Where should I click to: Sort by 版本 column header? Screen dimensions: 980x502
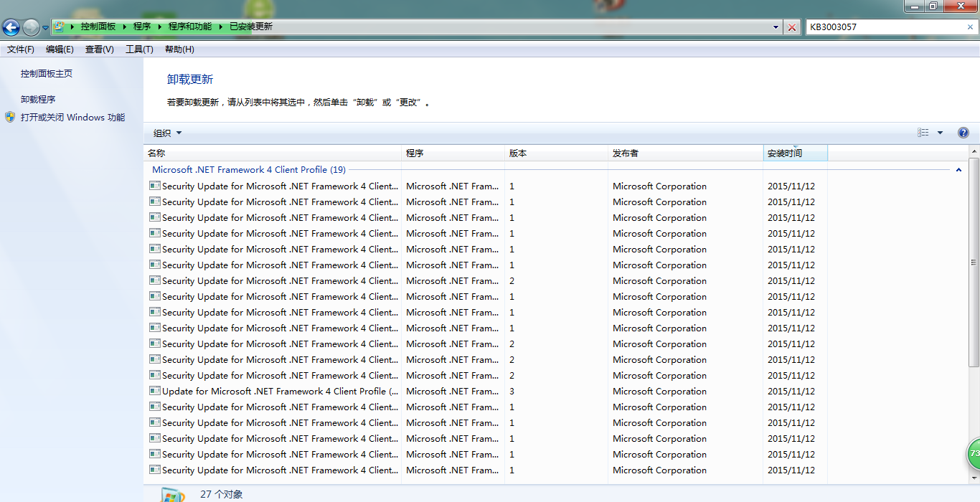tap(556, 153)
